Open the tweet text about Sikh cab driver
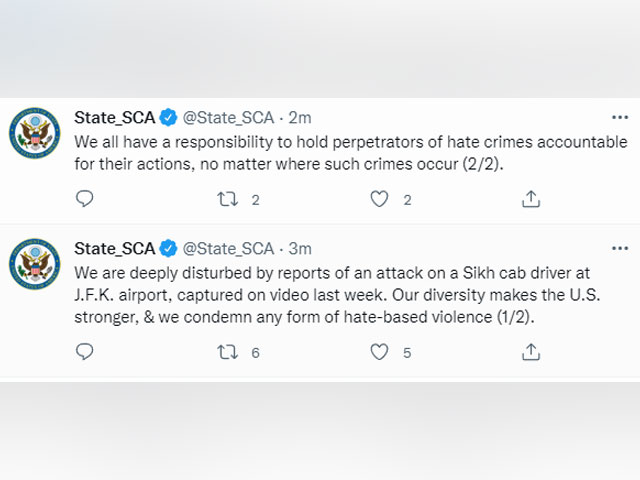The height and width of the screenshot is (480, 640). (x=337, y=295)
